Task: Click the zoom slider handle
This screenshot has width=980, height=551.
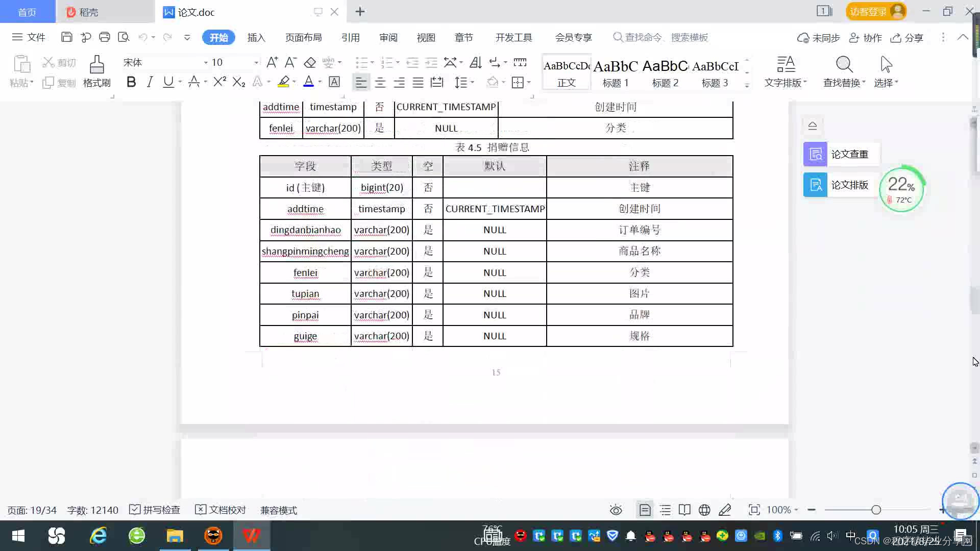Action: (x=876, y=510)
